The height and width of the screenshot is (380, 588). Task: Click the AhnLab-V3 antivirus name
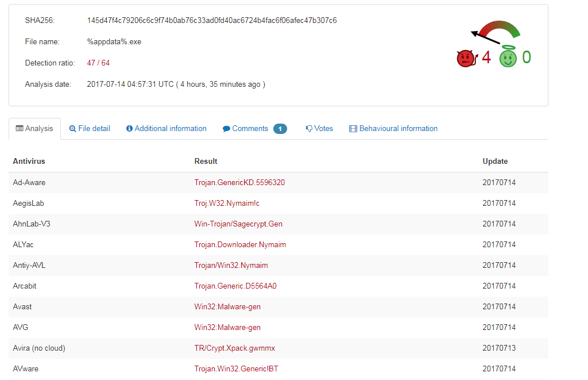pos(32,224)
